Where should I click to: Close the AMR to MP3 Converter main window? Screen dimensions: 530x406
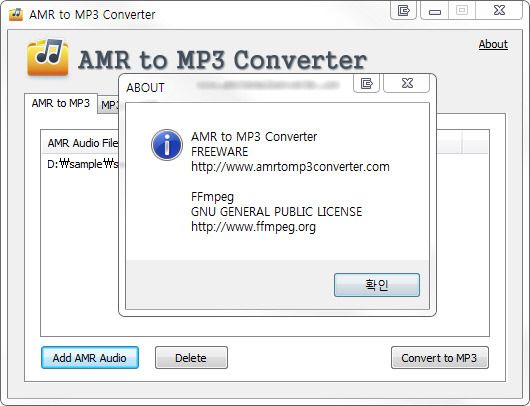click(x=499, y=11)
